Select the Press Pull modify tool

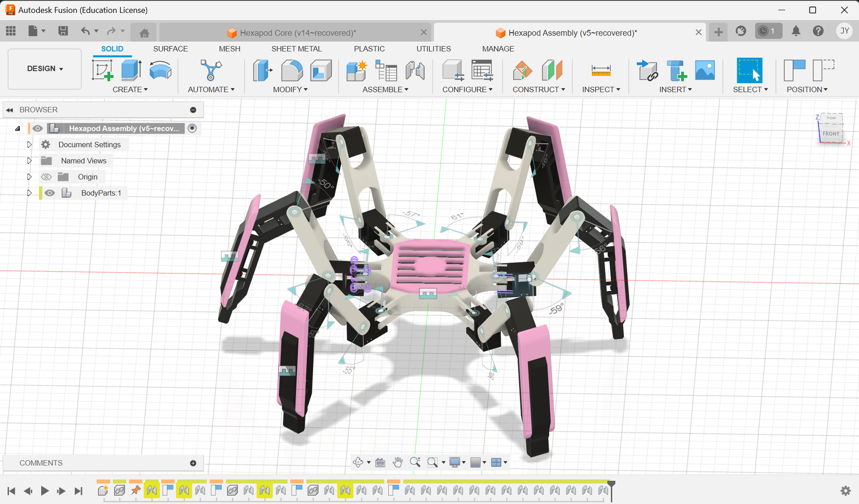click(x=262, y=70)
